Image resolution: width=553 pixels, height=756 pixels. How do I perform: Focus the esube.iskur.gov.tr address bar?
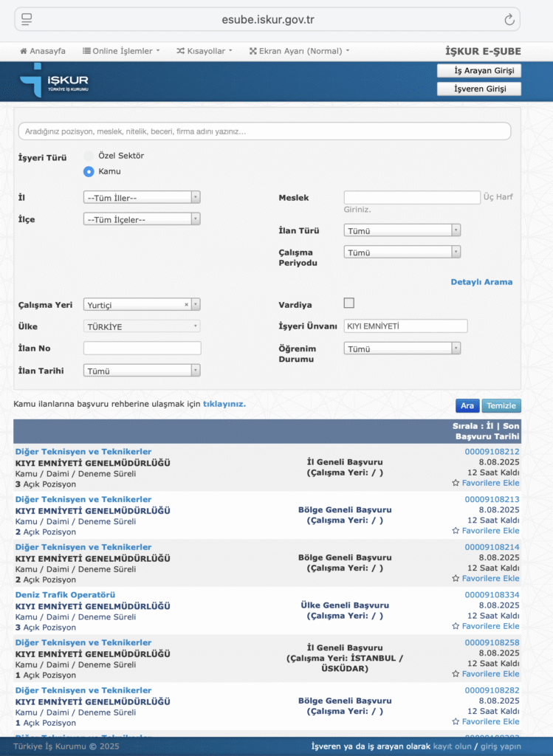[267, 20]
